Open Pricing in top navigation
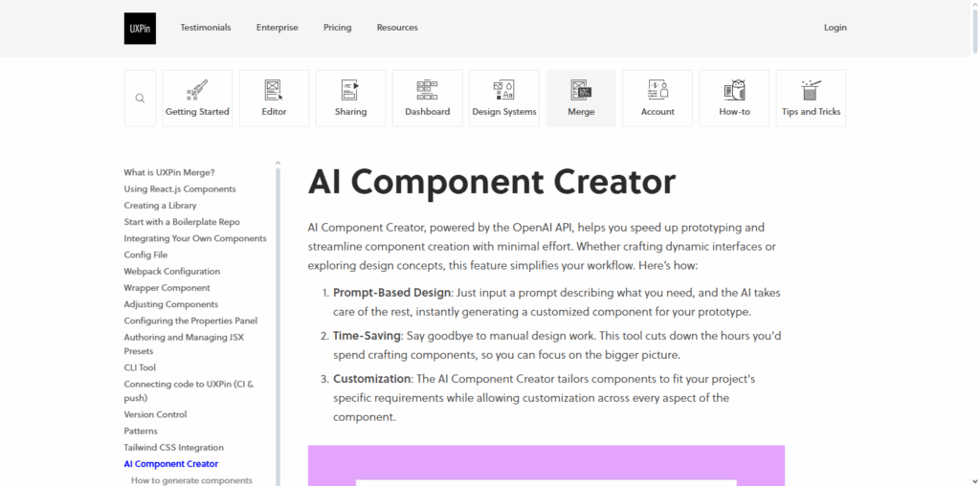 [x=338, y=28]
